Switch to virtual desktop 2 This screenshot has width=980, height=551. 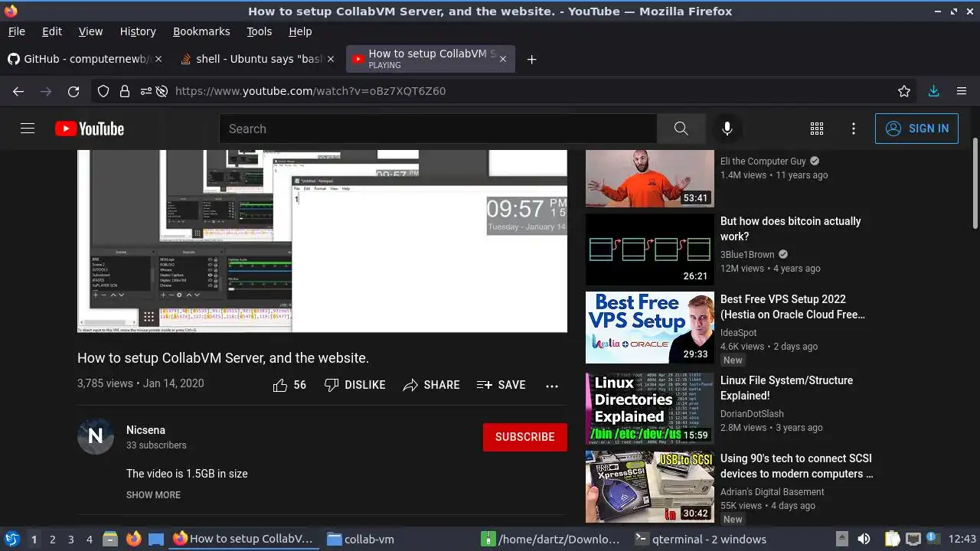point(53,539)
